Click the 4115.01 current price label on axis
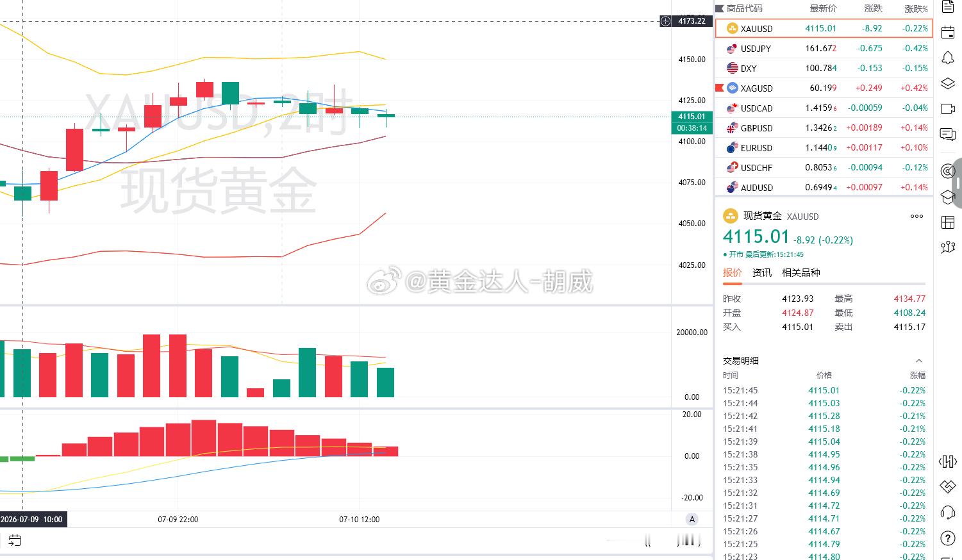Image resolution: width=962 pixels, height=560 pixels. 692,117
